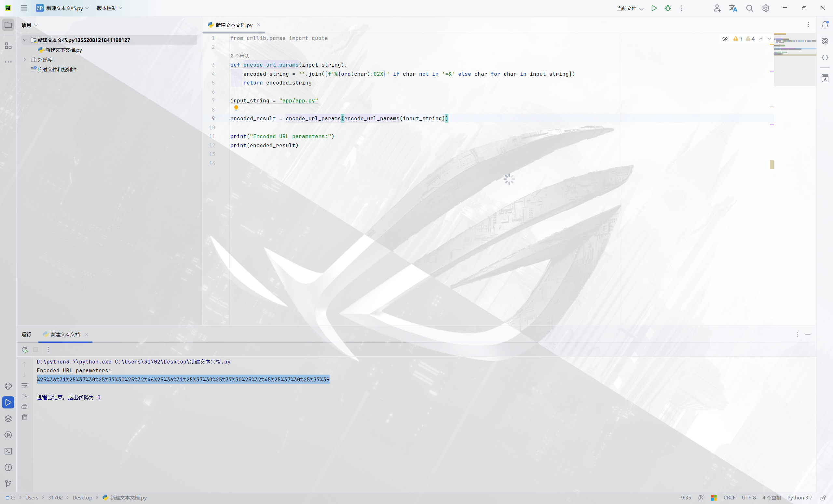Expand 外部库 tree node

click(x=25, y=60)
